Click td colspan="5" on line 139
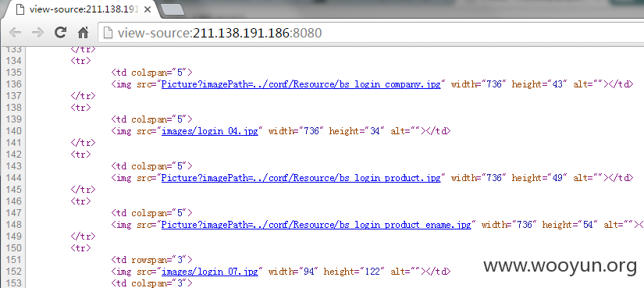Image resolution: width=644 pixels, height=288 pixels. click(x=151, y=119)
